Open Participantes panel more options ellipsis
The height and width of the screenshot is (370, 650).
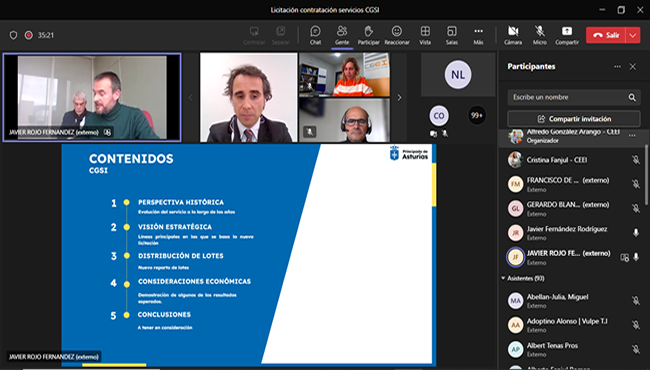[617, 66]
